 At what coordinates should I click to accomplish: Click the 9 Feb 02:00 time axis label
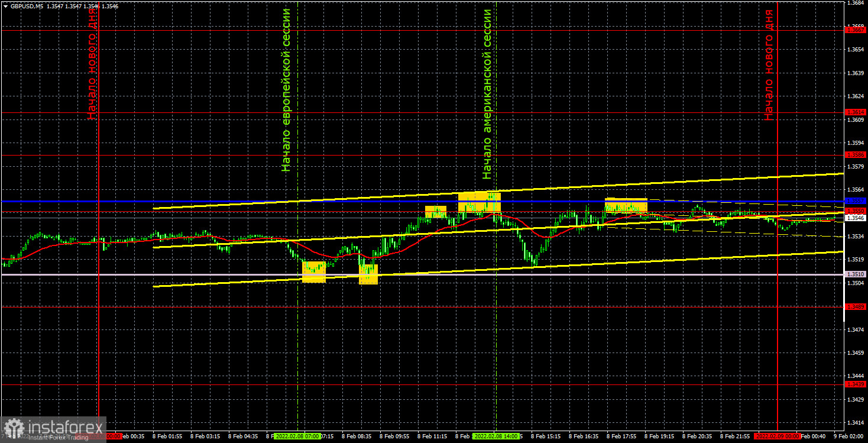coord(849,436)
